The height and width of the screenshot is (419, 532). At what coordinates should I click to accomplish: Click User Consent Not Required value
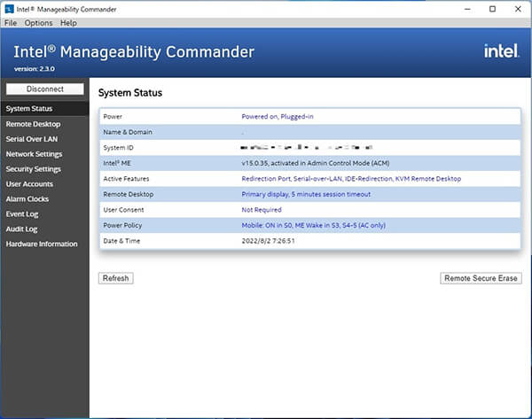tap(262, 210)
